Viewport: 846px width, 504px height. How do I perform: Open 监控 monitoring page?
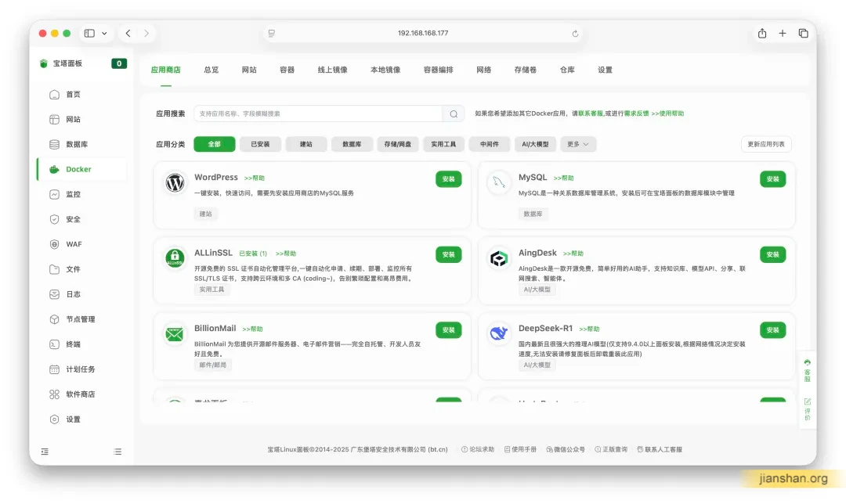coord(73,194)
